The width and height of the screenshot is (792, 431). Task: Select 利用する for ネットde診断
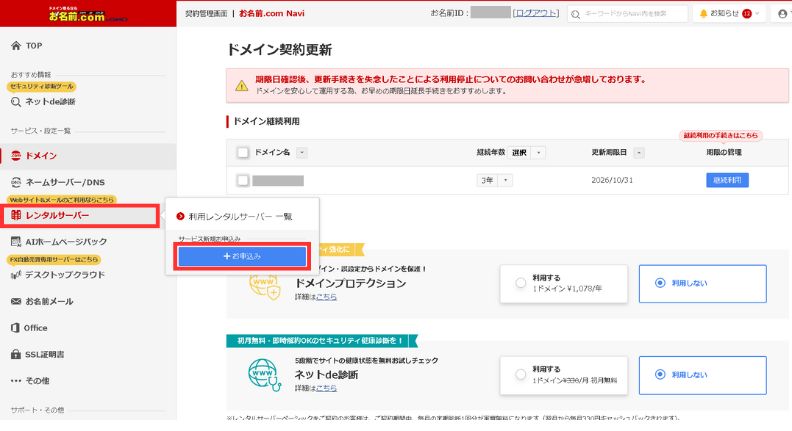pyautogui.click(x=520, y=374)
